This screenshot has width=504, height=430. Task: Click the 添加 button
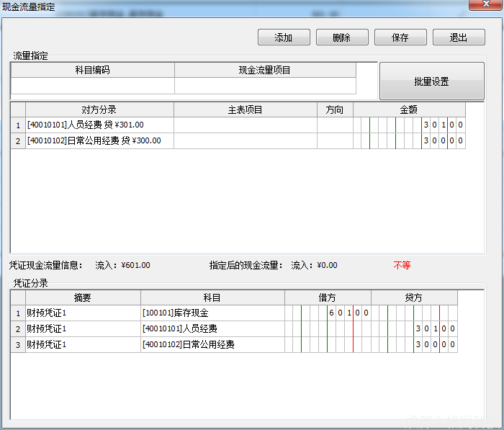click(x=284, y=37)
